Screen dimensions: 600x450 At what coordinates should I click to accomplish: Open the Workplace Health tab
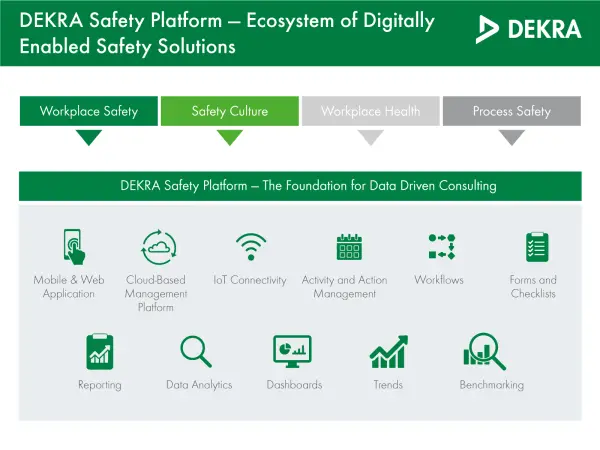tap(370, 111)
